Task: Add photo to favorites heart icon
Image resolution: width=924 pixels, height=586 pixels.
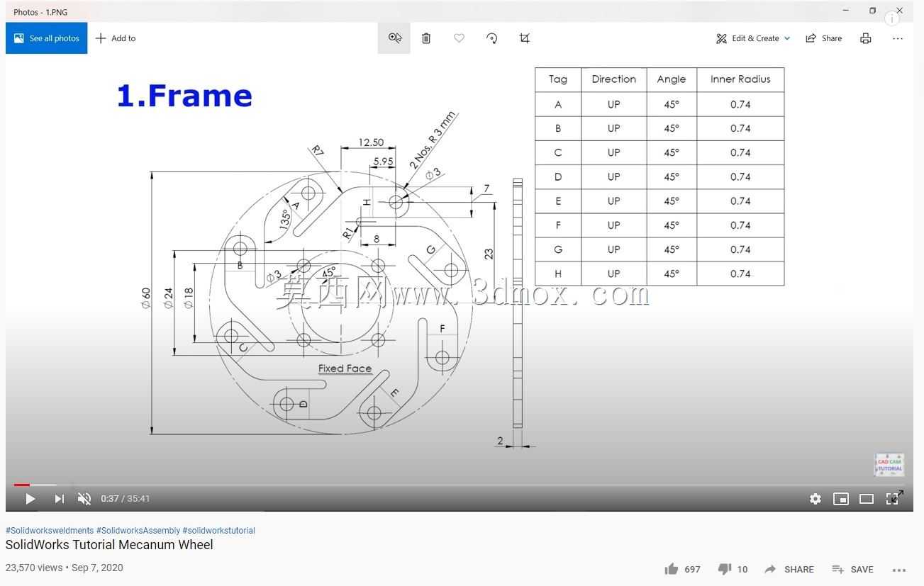Action: coord(459,38)
